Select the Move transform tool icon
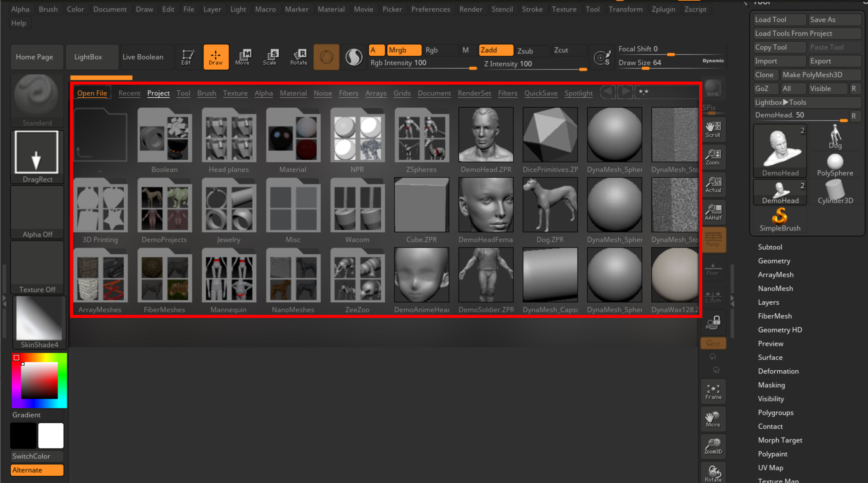This screenshot has height=483, width=868. coord(243,57)
